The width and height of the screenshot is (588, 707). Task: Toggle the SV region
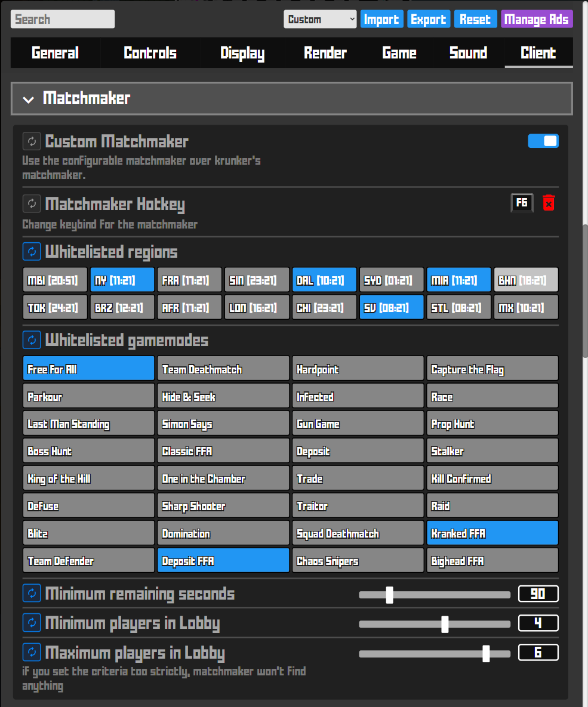[391, 307]
